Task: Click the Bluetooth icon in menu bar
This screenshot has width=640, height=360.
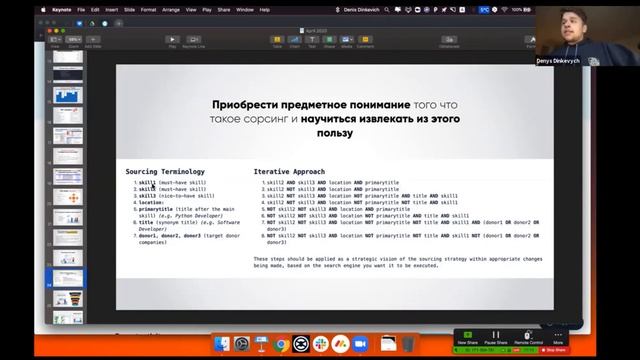Action: pyautogui.click(x=337, y=10)
